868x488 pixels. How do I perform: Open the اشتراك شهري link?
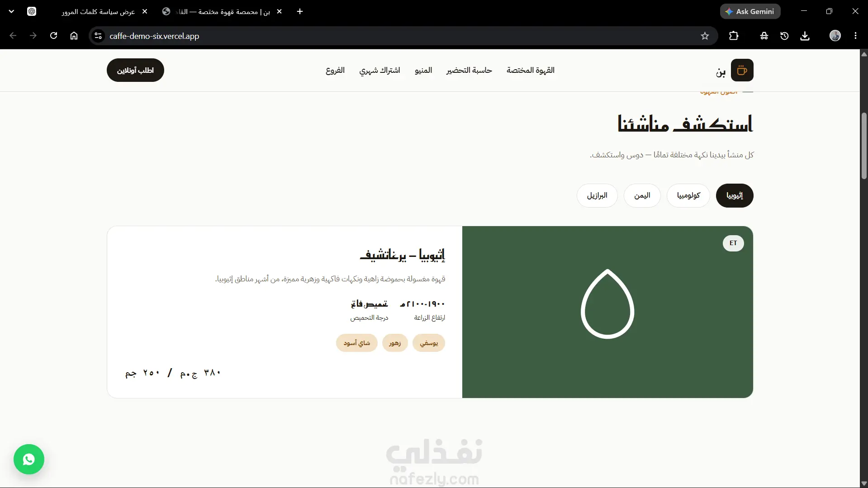[379, 70]
